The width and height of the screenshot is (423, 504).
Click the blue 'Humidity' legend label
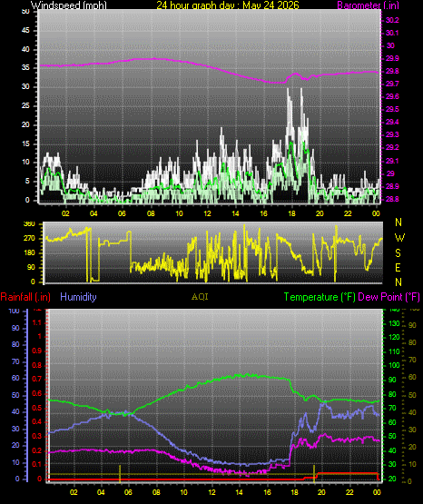coord(78,297)
